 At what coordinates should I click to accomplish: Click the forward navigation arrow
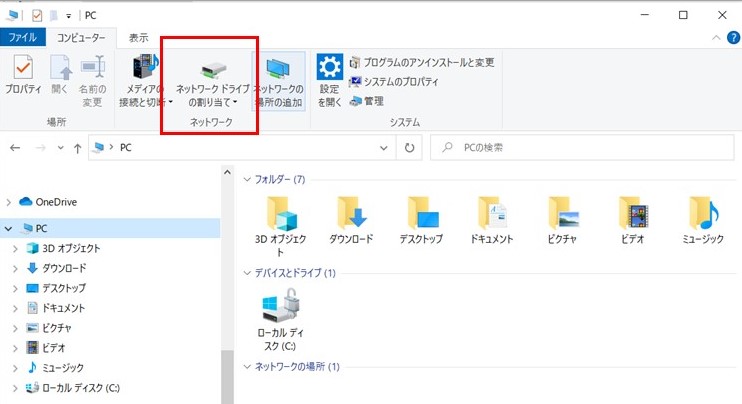41,148
